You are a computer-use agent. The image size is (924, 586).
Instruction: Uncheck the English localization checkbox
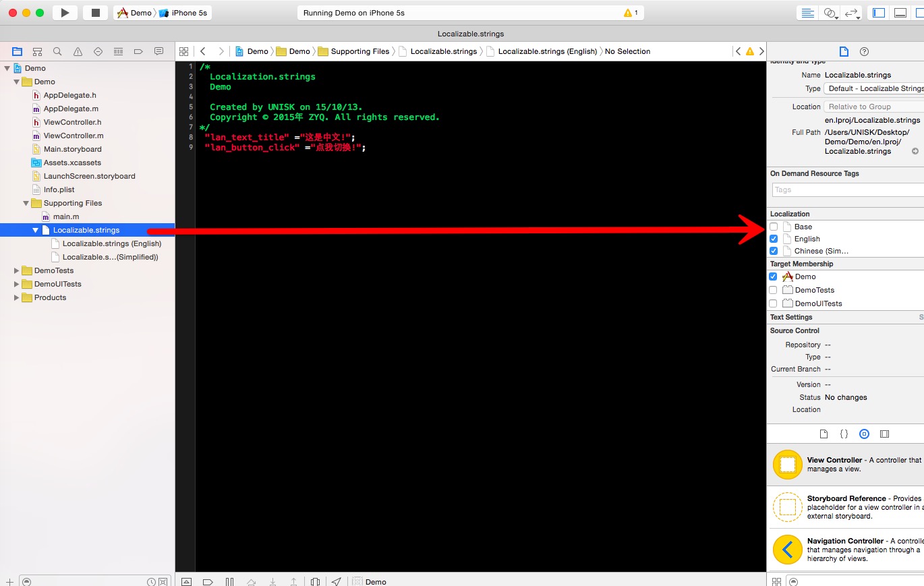(x=774, y=239)
